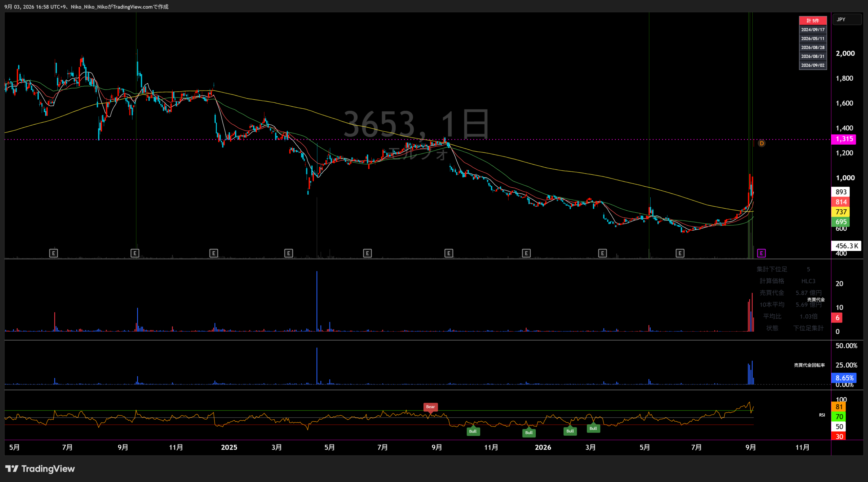Click the purple upcoming earnings E marker
The width and height of the screenshot is (868, 482).
(x=761, y=253)
